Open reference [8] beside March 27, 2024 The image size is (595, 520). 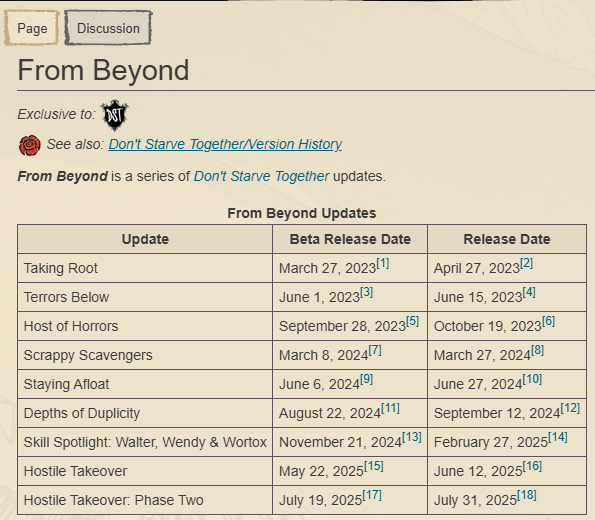[537, 350]
